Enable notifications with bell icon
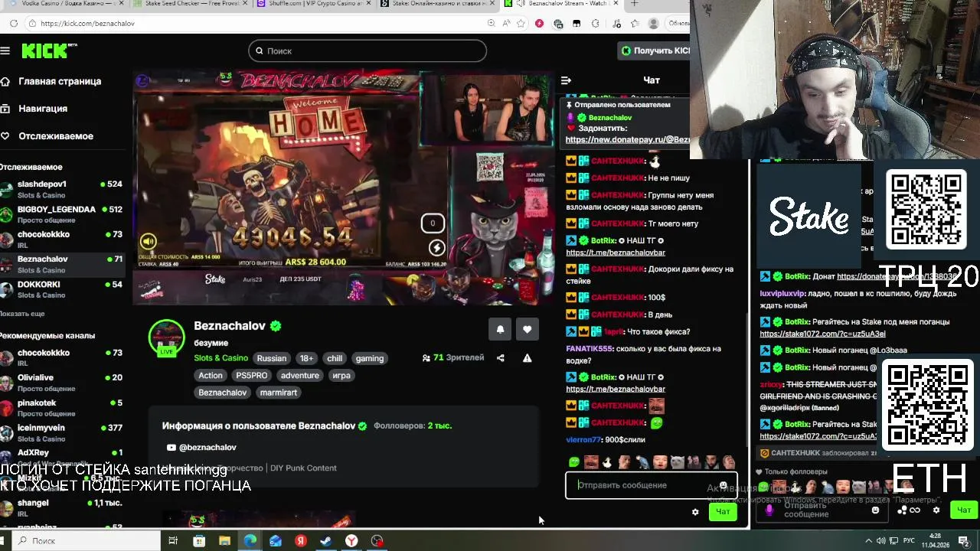The height and width of the screenshot is (551, 980). [501, 329]
